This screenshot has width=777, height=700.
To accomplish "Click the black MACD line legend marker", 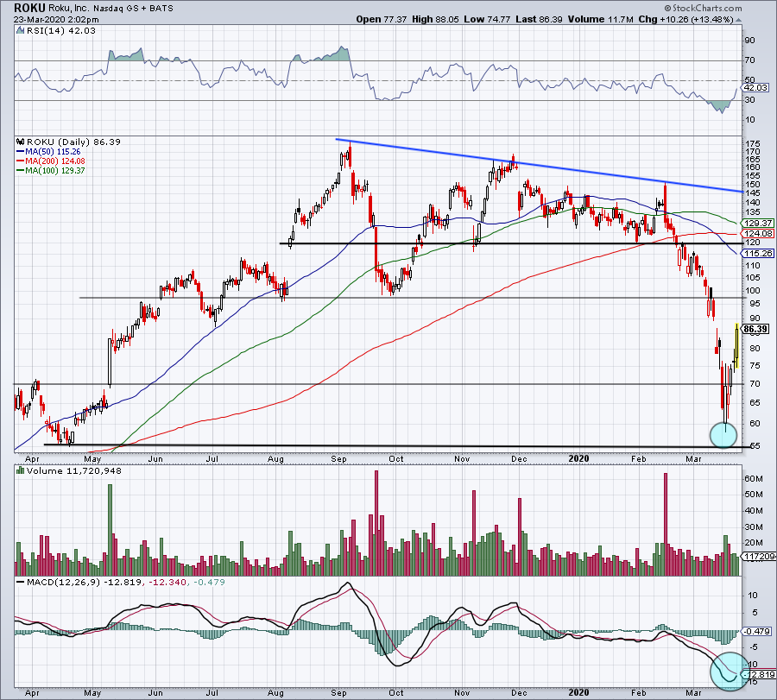I will (21, 582).
